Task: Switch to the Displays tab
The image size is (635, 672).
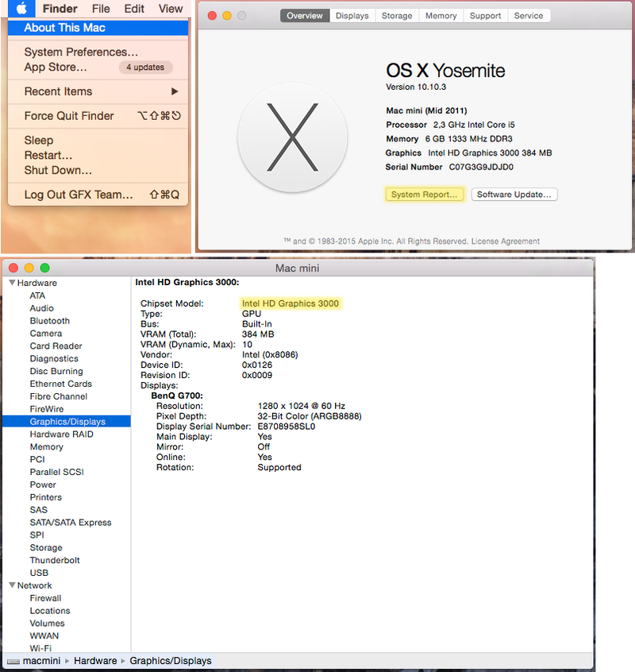Action: coord(352,16)
